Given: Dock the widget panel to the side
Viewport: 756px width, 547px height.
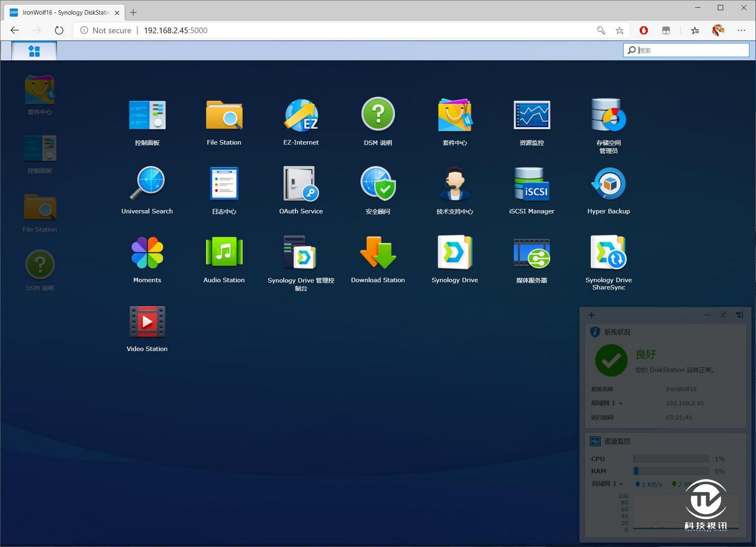Looking at the screenshot, I should (739, 315).
